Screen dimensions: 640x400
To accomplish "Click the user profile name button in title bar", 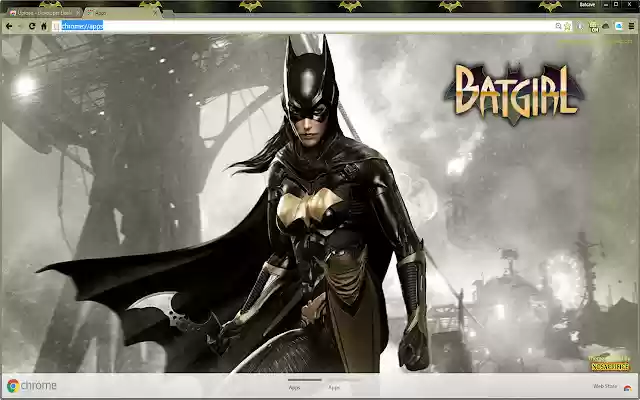I will click(587, 4).
